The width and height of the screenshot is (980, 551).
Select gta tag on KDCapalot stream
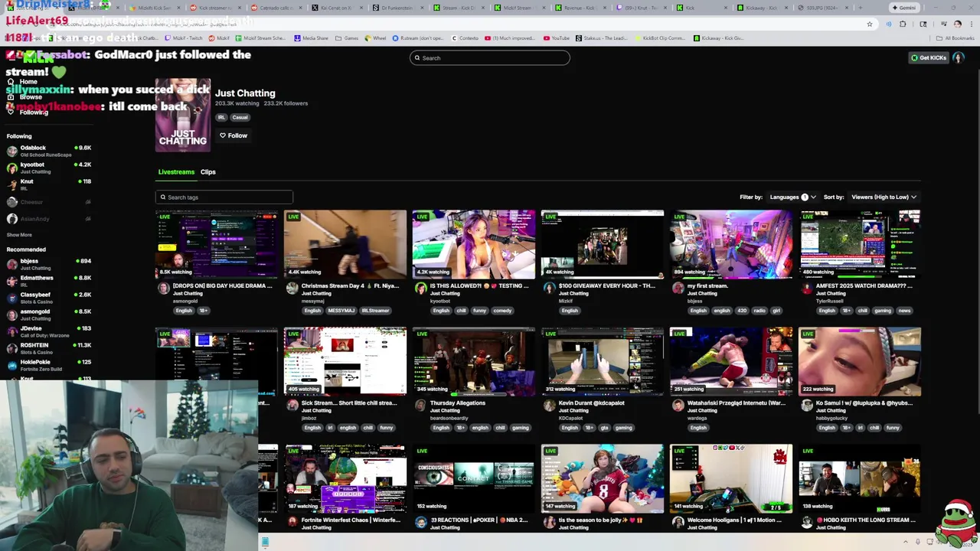coord(603,428)
